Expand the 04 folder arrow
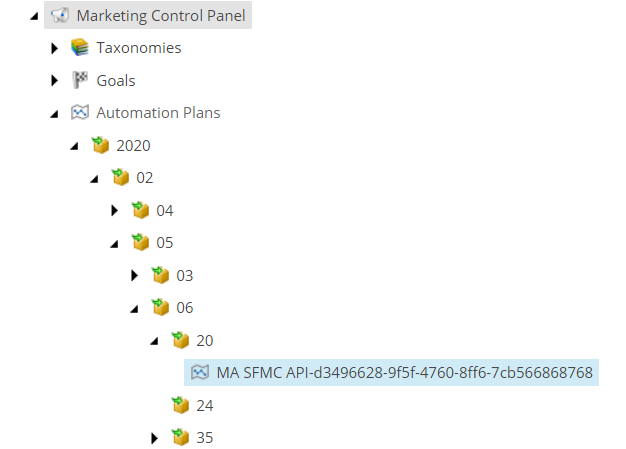 (115, 210)
